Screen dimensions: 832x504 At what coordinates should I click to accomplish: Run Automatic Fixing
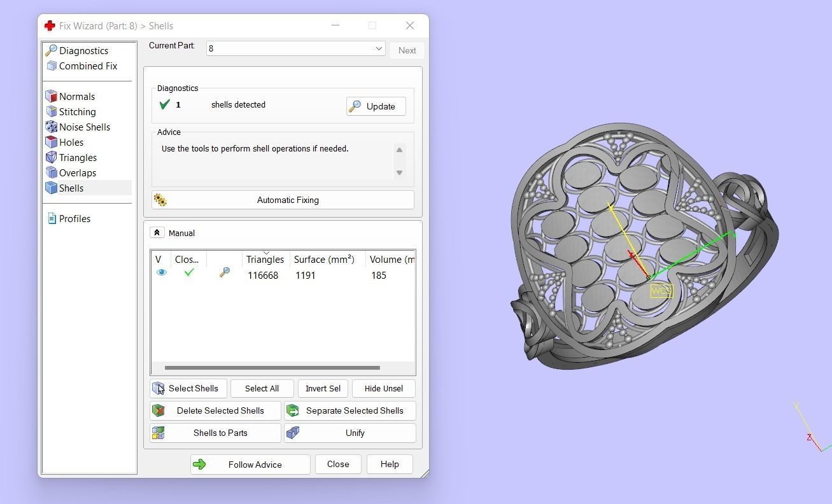tap(283, 200)
